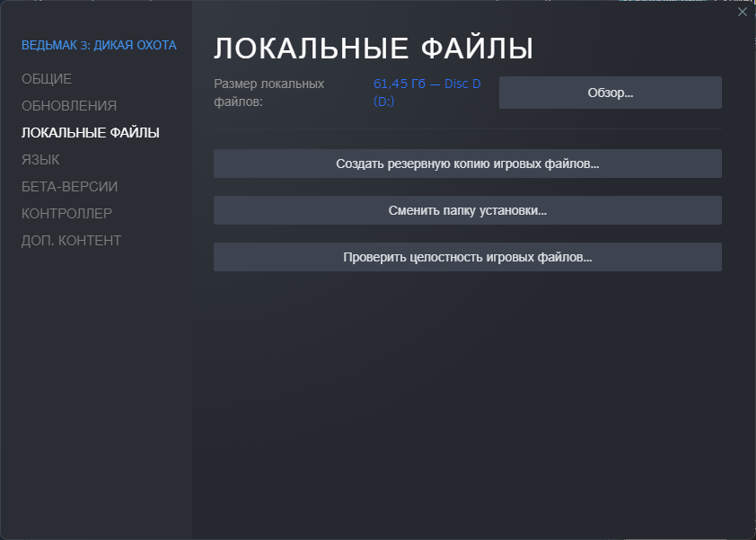Click Сменить папку установки button
Image resolution: width=756 pixels, height=540 pixels.
[x=467, y=210]
